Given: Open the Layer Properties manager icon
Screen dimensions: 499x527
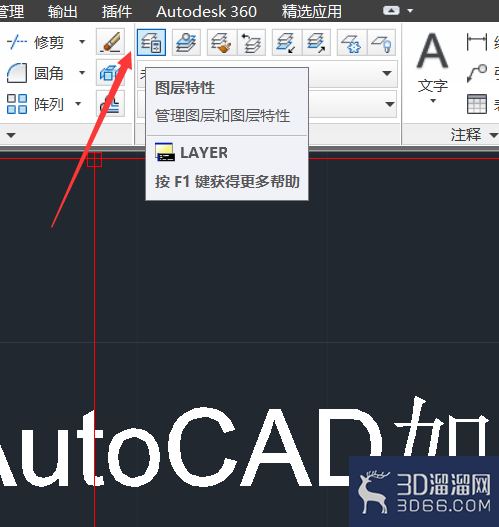Looking at the screenshot, I should click(151, 42).
